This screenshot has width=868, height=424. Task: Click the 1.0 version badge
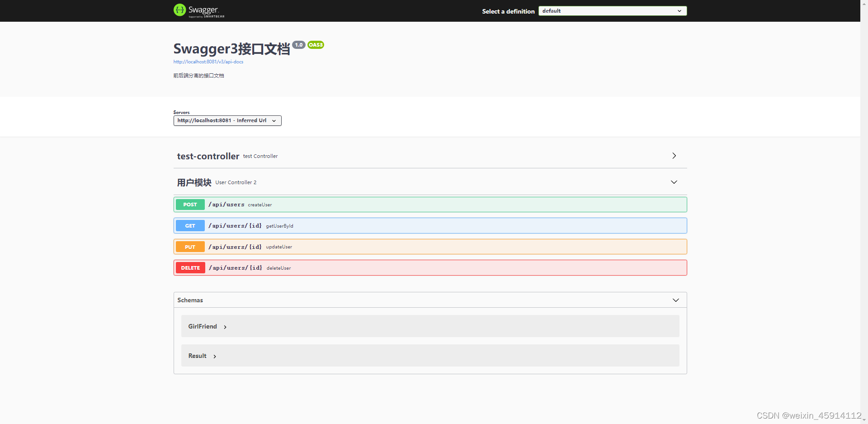(x=299, y=45)
